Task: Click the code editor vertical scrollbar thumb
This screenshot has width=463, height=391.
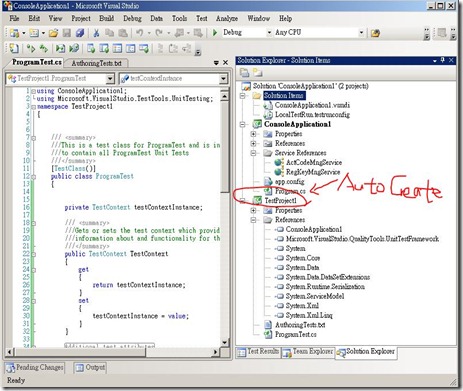Action: pos(225,147)
